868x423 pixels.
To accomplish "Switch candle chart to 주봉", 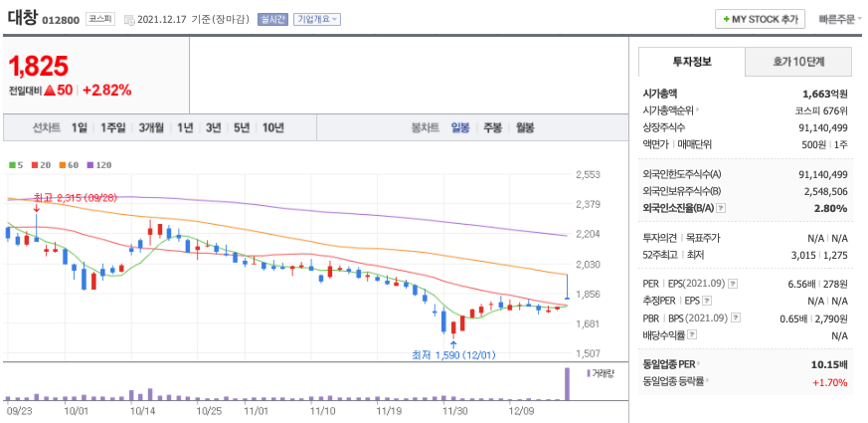I will 492,127.
